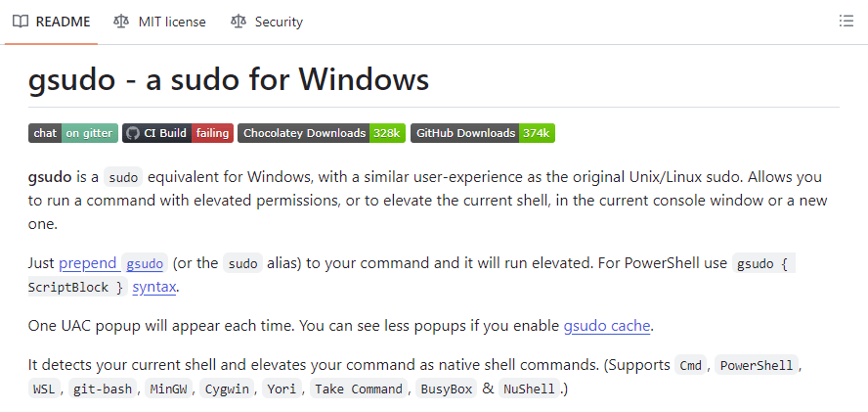Open the "gsudo cache" link
This screenshot has width=868, height=412.
[606, 326]
